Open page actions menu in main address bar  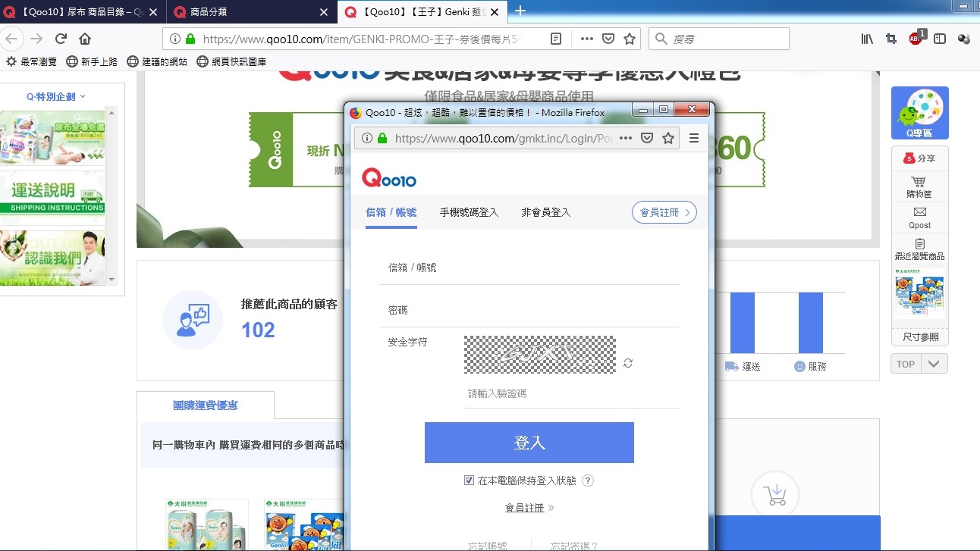pos(587,39)
